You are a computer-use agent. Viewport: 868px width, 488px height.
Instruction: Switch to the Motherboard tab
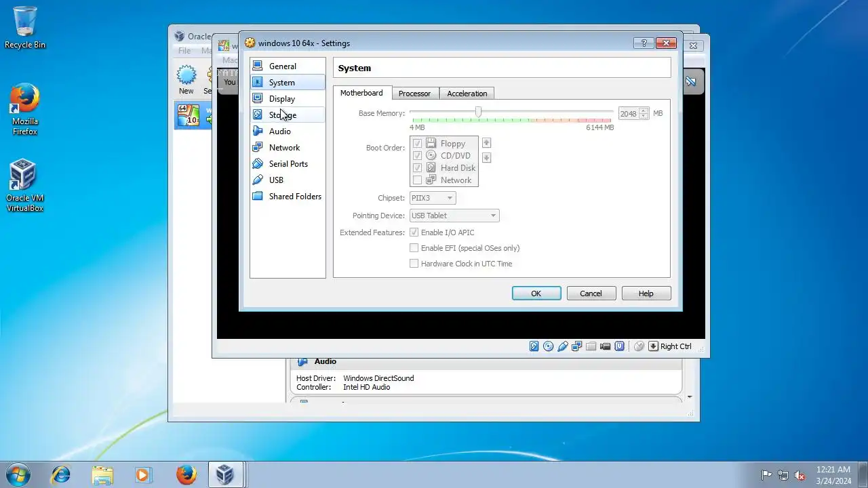361,93
